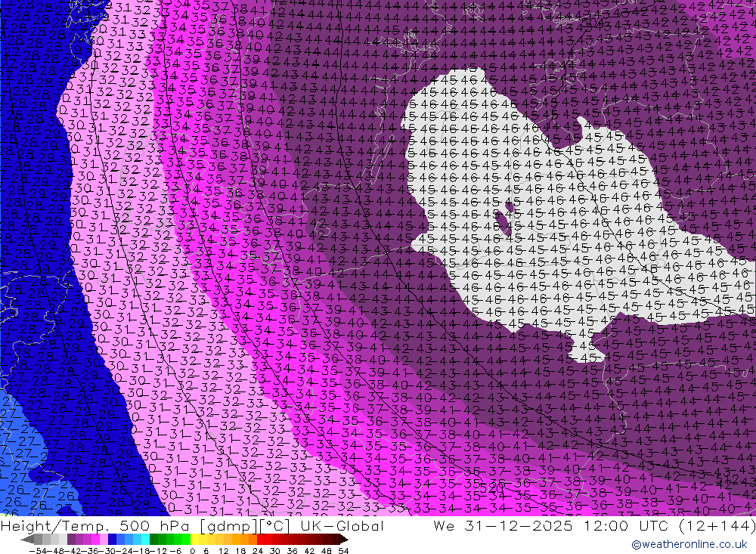Click the right arrow of the temperature legend
756x554 pixels.
(x=343, y=539)
